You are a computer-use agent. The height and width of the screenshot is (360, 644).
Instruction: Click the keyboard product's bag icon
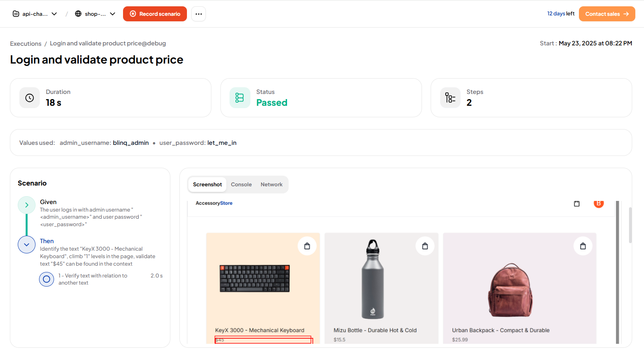(x=307, y=246)
